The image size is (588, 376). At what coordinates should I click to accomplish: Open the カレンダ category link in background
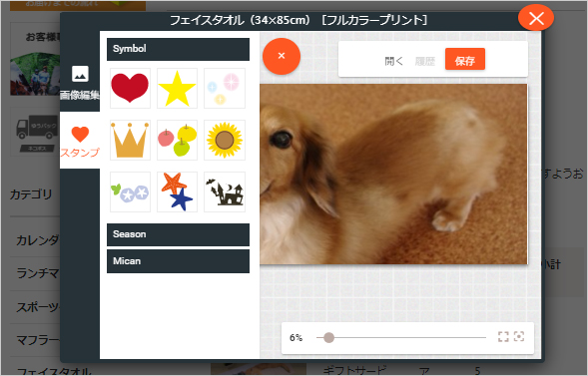[38, 240]
